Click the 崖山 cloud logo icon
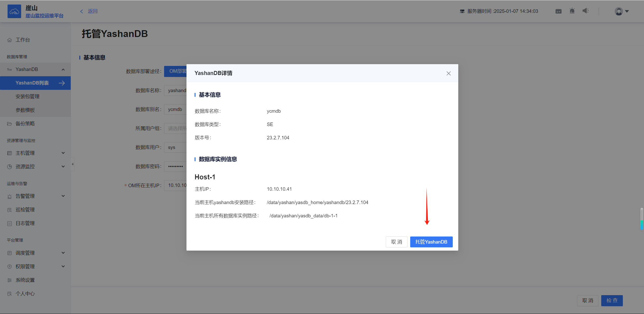 click(14, 11)
